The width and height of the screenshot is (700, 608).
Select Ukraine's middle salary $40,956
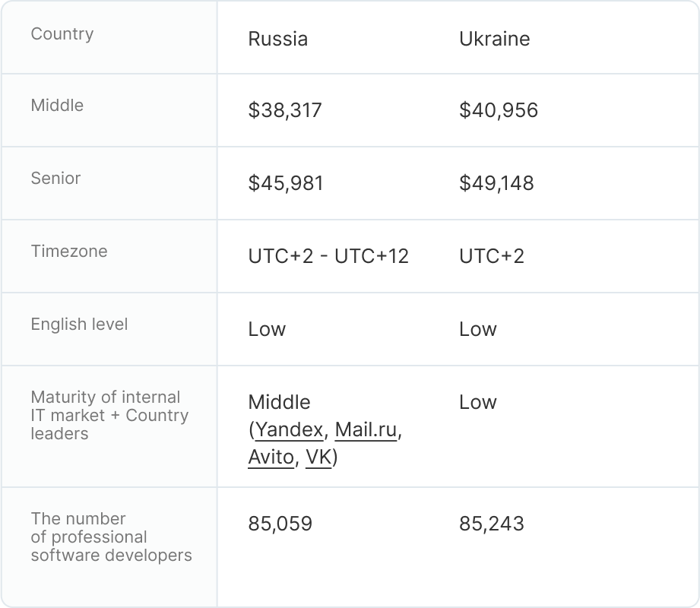pos(498,110)
